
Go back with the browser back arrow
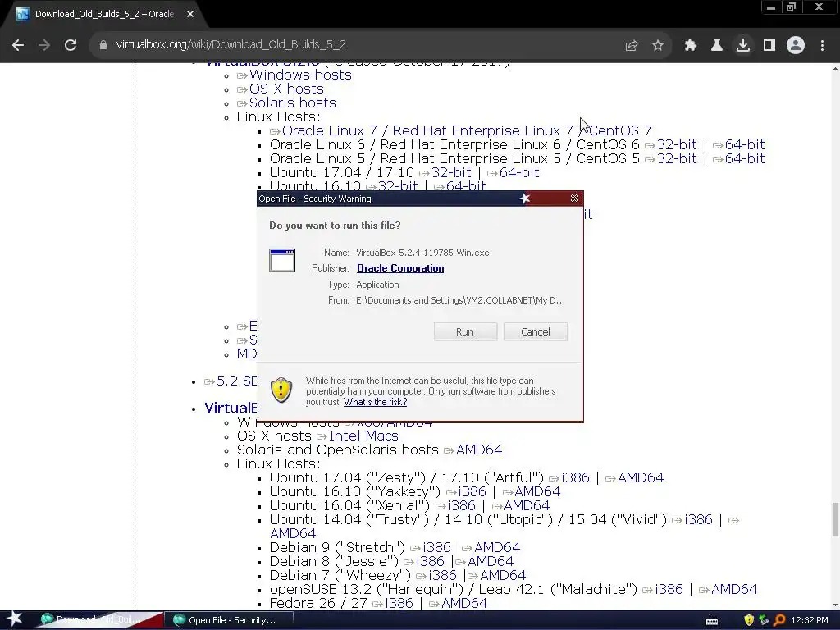point(18,45)
